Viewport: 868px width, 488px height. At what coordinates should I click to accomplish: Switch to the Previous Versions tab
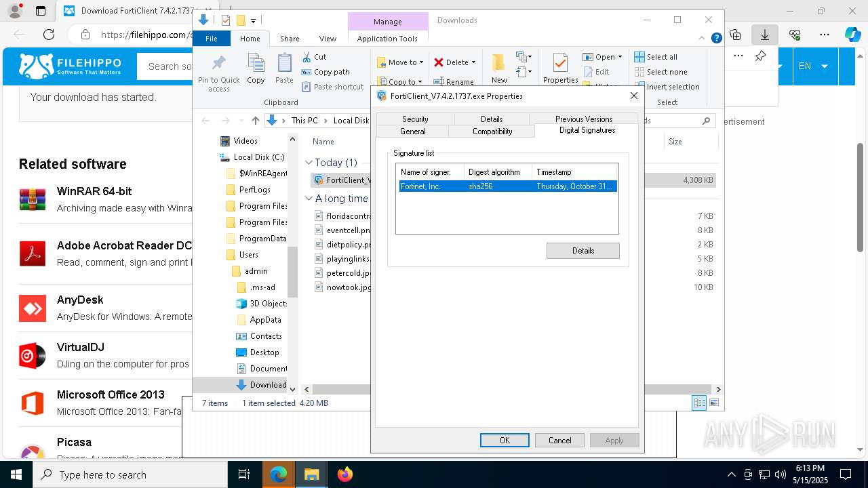pos(584,119)
